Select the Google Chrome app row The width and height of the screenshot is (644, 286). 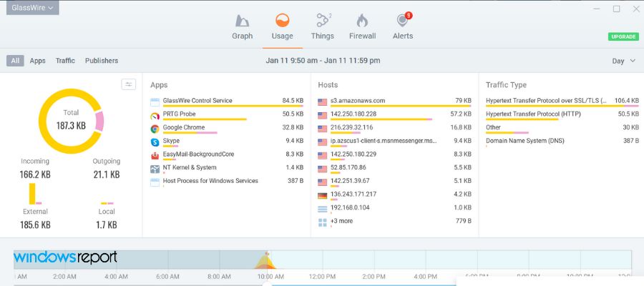[227, 129]
